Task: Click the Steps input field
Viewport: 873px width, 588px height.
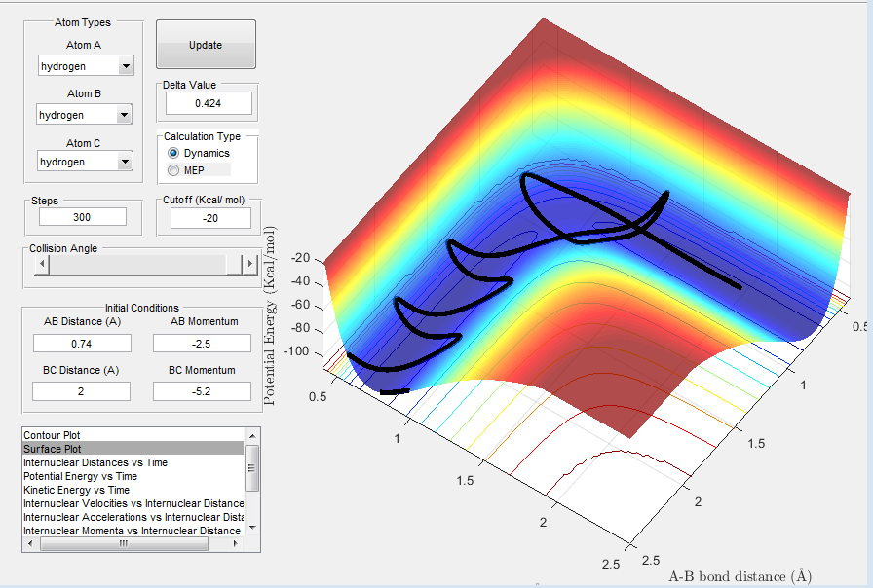Action: [83, 217]
